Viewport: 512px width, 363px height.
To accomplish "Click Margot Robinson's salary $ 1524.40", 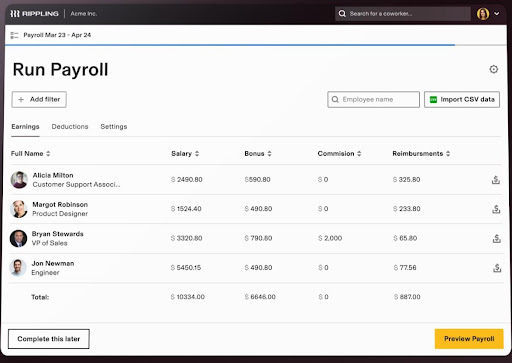I will [x=186, y=209].
